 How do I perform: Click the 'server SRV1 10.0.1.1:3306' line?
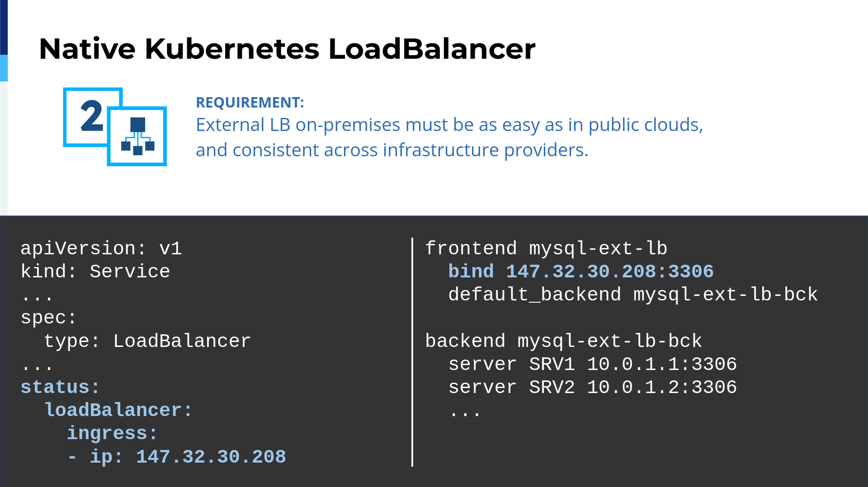pos(593,364)
